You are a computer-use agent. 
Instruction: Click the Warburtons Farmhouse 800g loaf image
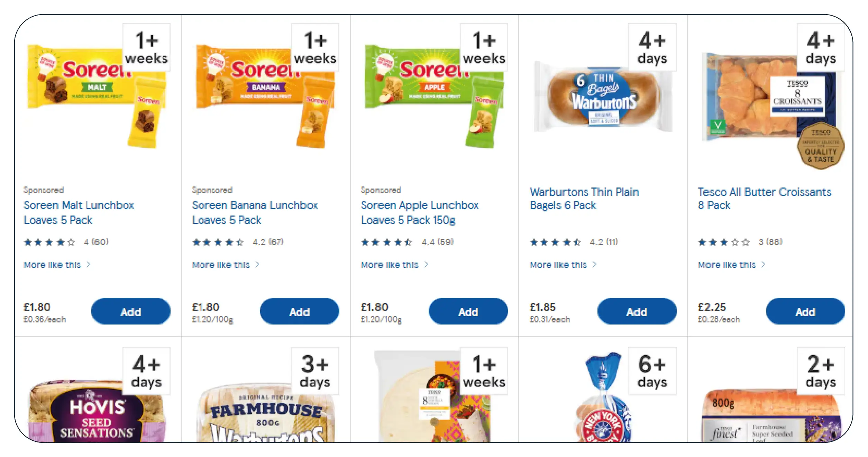click(266, 415)
